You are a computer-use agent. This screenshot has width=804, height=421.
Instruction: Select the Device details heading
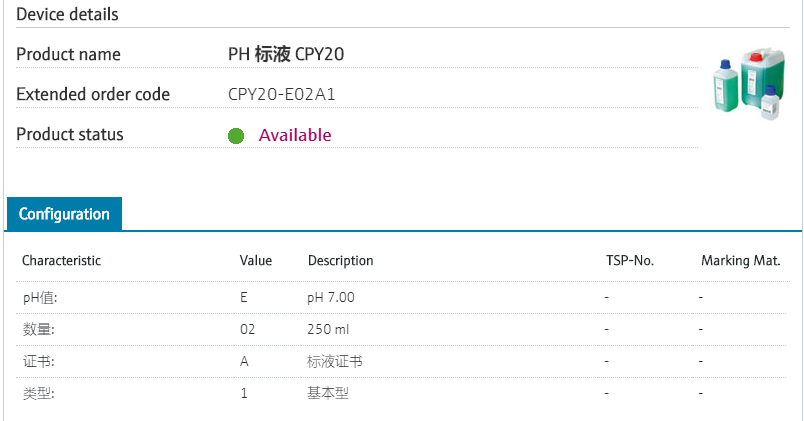(67, 14)
